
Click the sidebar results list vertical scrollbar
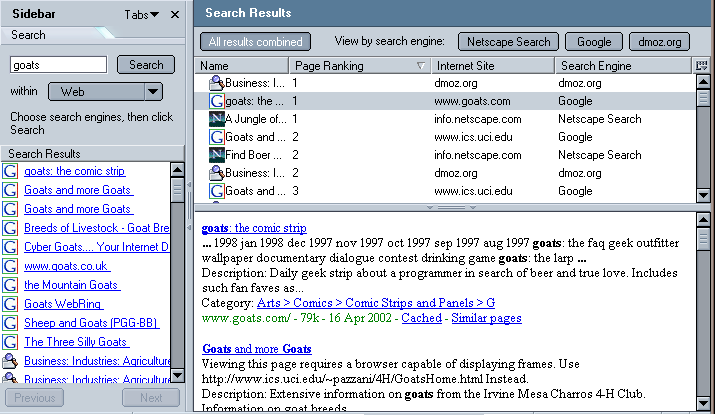178,270
